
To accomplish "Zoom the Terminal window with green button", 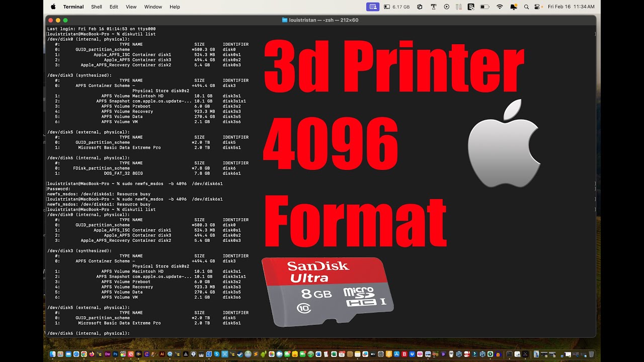I will [65, 20].
